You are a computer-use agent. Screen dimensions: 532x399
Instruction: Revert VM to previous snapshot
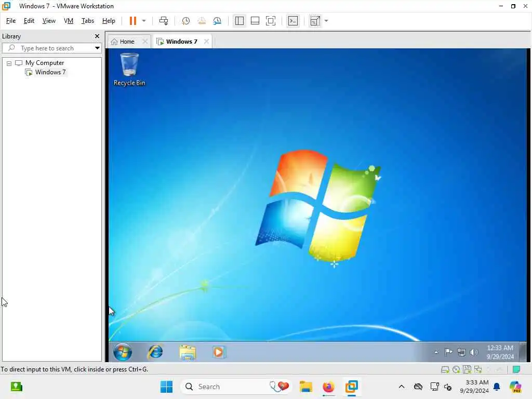tap(202, 21)
